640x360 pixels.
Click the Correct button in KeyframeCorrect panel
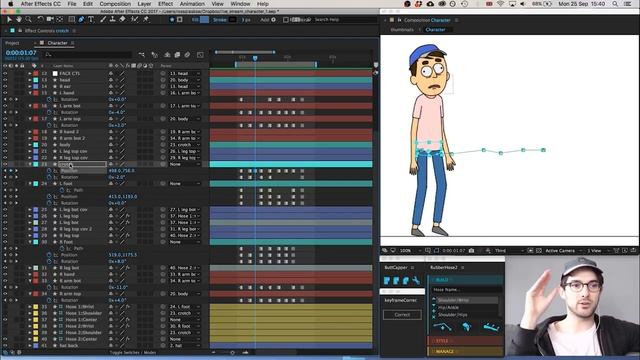tap(402, 315)
